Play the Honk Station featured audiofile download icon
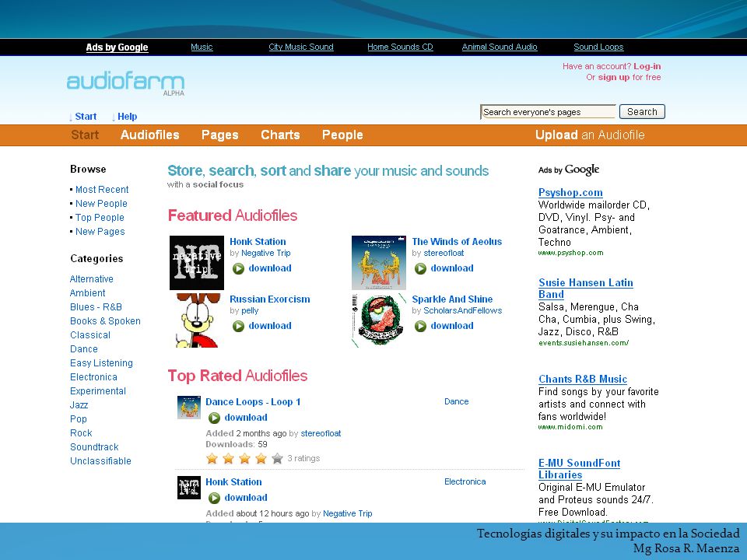Screen dimensions: 747x560 coord(238,268)
